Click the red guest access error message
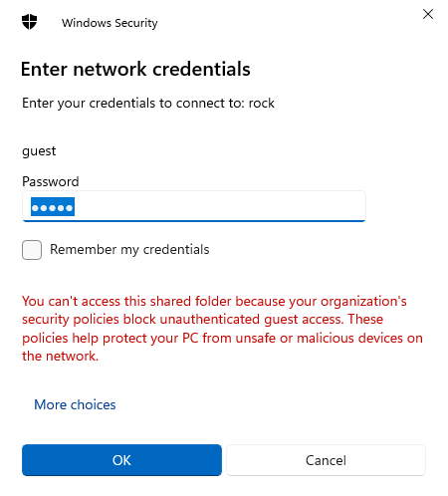The width and height of the screenshot is (448, 496). pyautogui.click(x=222, y=329)
